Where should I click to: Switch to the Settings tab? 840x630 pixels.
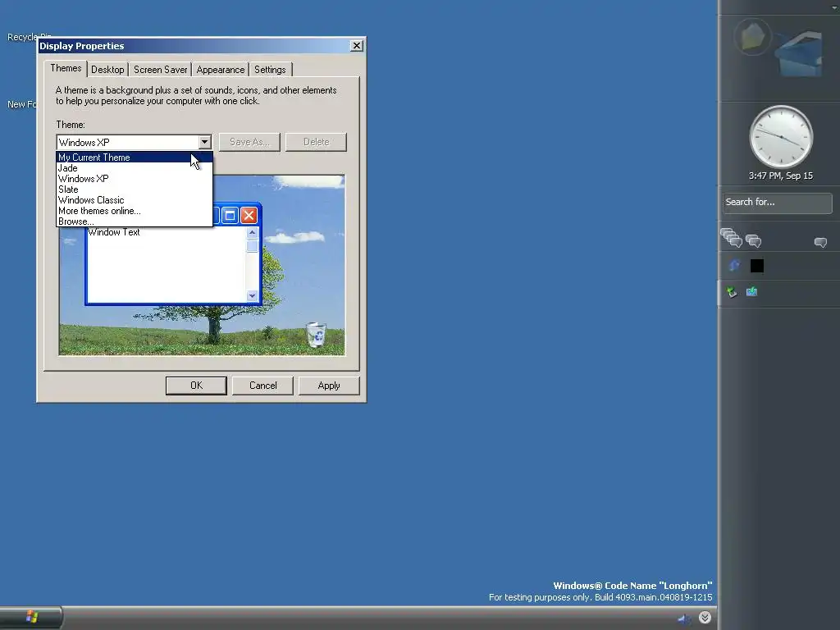tap(270, 70)
